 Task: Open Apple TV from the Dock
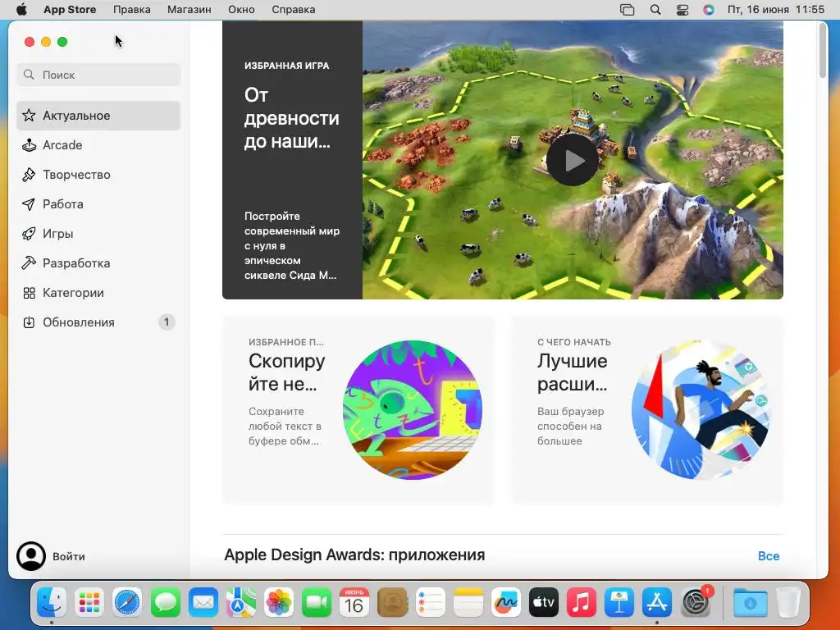pos(544,603)
